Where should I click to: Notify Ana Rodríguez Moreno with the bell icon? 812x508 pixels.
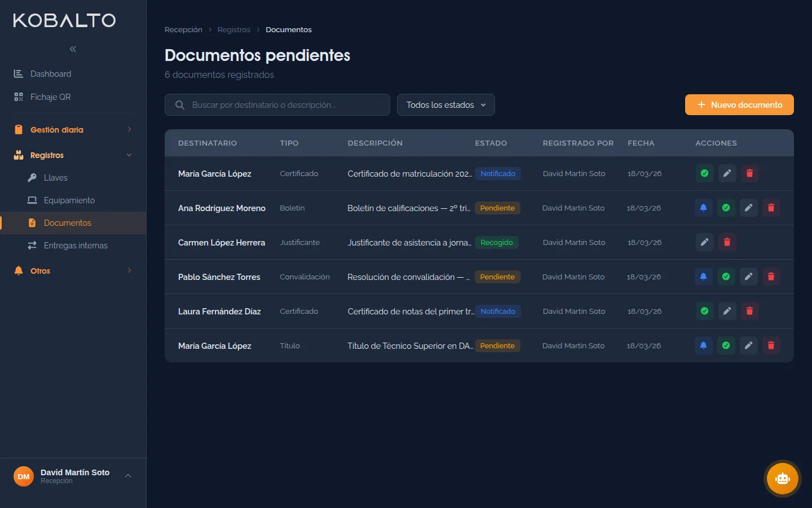pos(703,208)
